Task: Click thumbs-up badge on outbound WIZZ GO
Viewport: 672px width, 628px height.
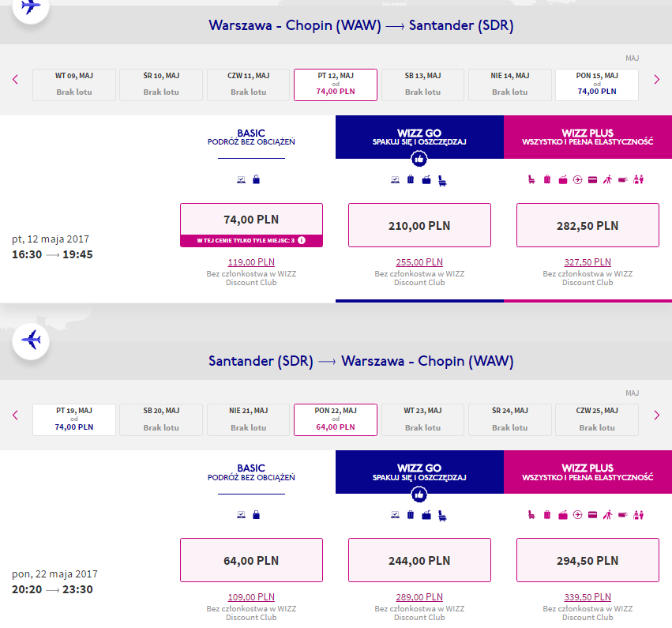Action: tap(419, 160)
